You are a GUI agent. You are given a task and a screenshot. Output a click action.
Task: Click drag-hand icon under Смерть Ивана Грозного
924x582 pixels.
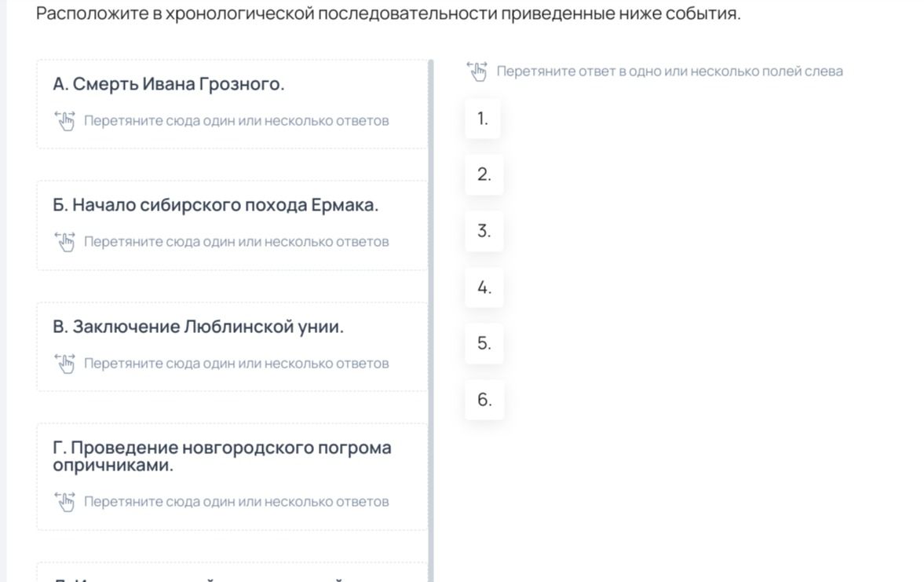click(x=65, y=120)
